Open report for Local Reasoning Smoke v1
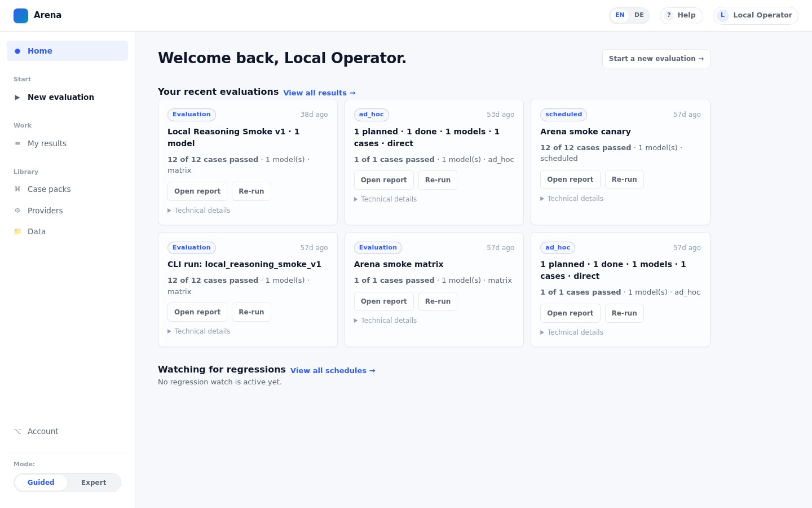Screen dimensions: 812x508 click(197, 191)
